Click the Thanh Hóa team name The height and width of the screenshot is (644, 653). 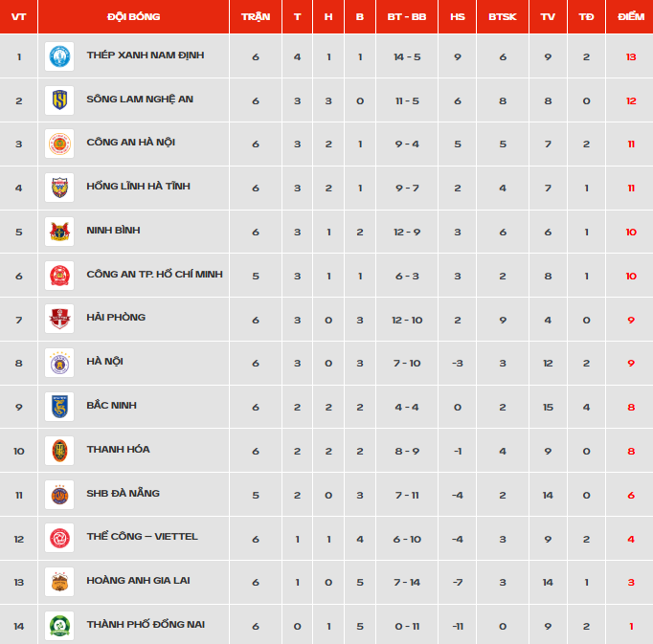coord(119,449)
